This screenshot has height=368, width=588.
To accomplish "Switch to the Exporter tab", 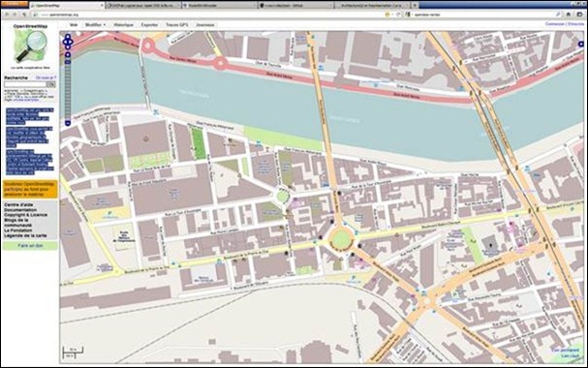I will tap(149, 25).
